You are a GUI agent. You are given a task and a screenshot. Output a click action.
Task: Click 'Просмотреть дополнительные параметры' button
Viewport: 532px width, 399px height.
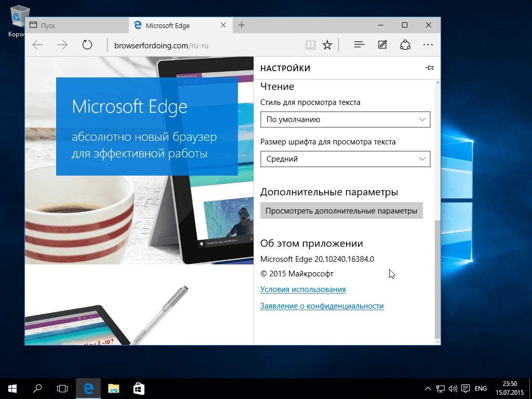click(341, 211)
